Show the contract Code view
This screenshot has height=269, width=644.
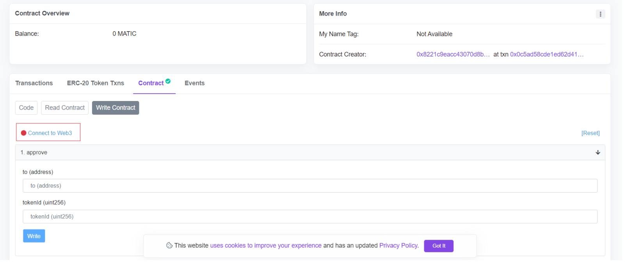[x=26, y=108]
